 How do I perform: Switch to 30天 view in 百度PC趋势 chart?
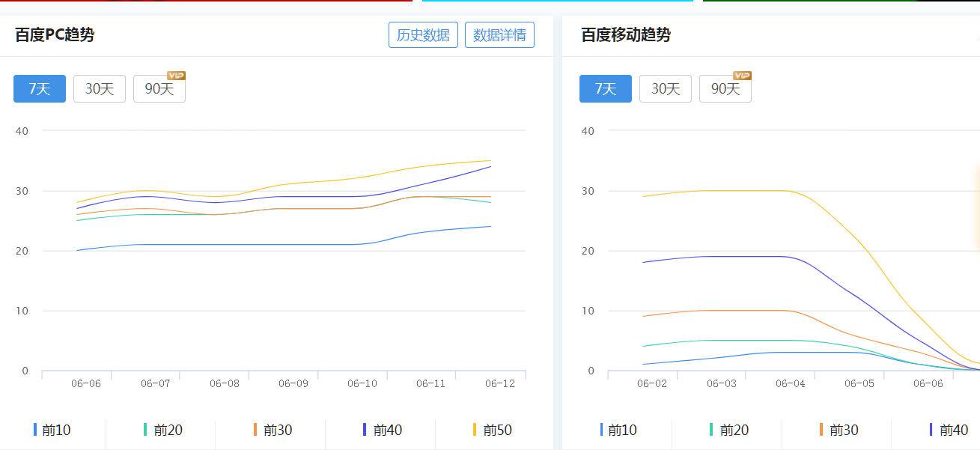click(x=99, y=88)
